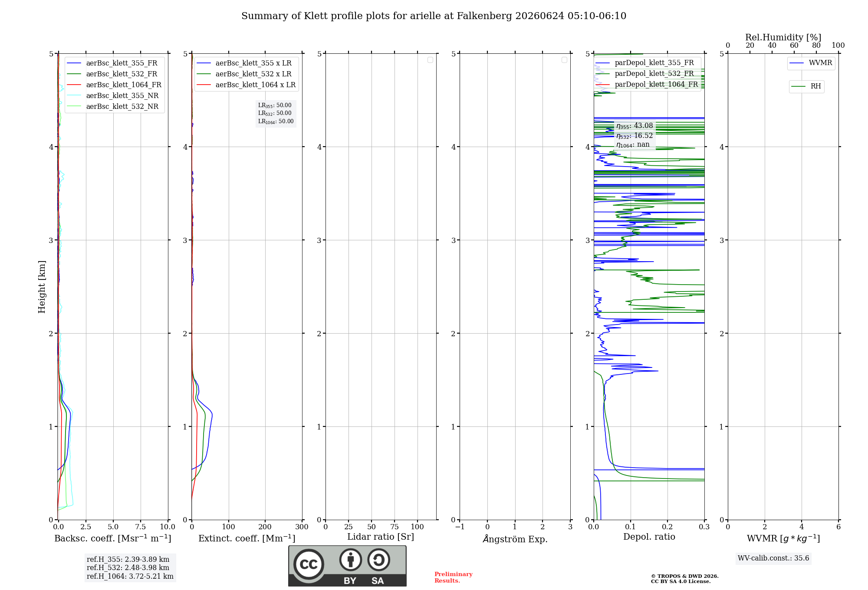Click the Preliminary Results red text
The height and width of the screenshot is (590, 868).
click(454, 577)
